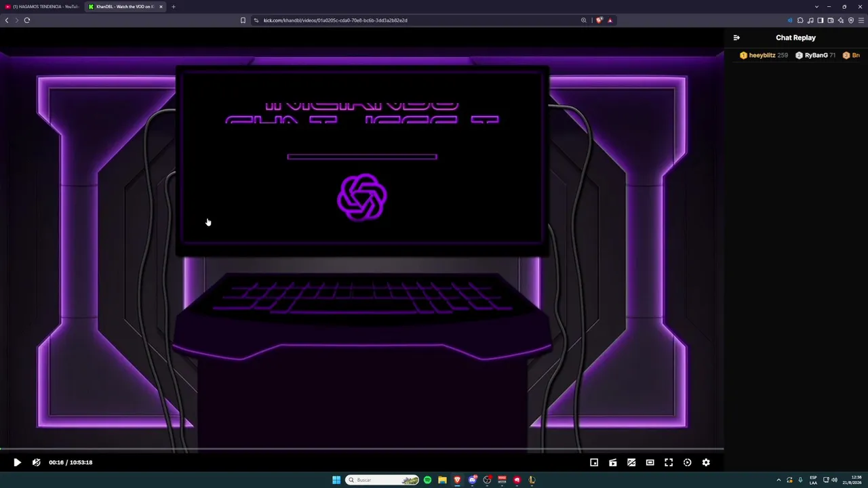Toggle the browser sidebar panel
This screenshot has width=868, height=488.
coord(821,20)
